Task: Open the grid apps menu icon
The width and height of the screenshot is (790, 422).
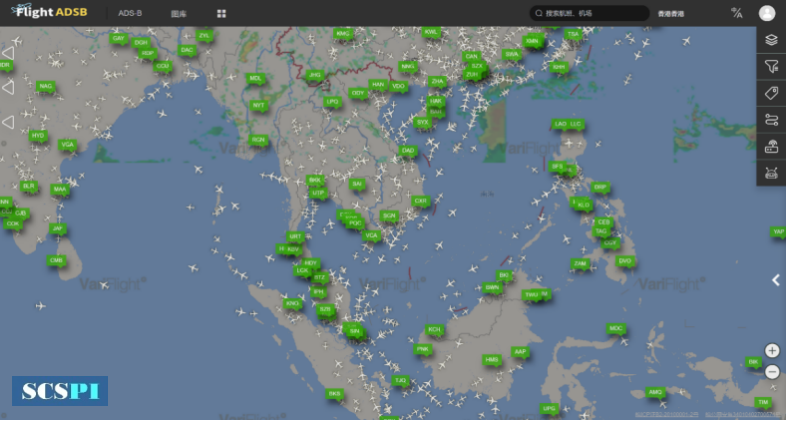Action: click(222, 14)
